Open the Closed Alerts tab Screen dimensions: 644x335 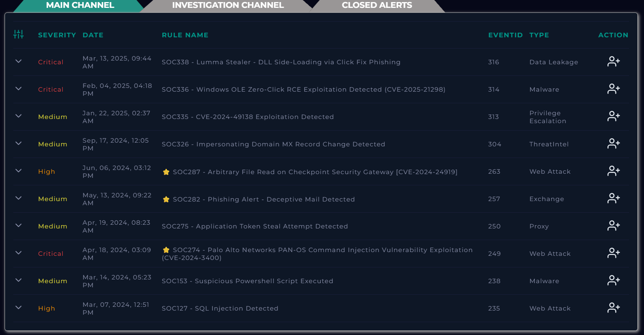tap(377, 5)
